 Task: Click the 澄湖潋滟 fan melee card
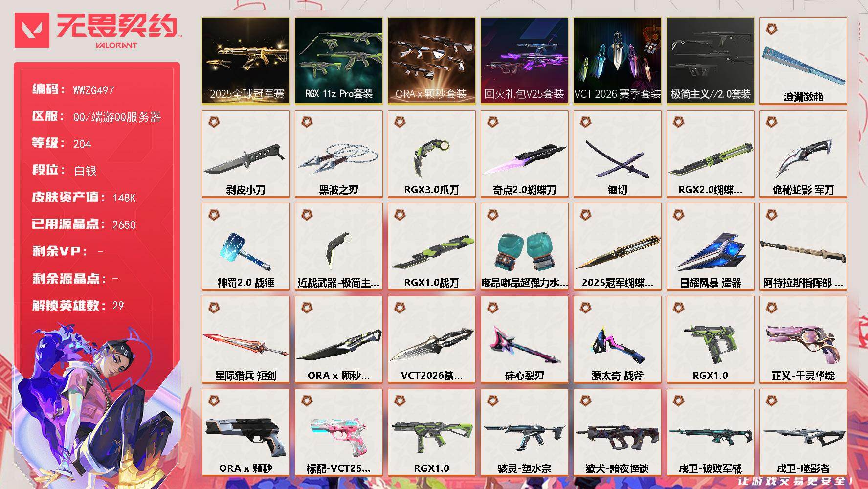(803, 61)
